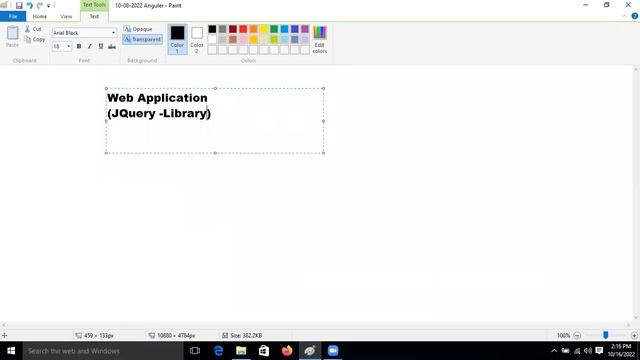
Task: Click the network status tray icon
Action: (x=577, y=351)
